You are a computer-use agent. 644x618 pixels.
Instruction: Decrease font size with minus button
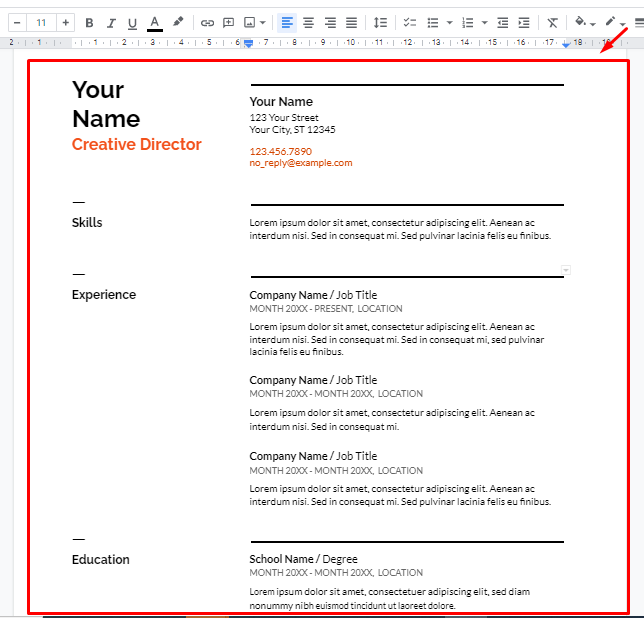pos(17,23)
